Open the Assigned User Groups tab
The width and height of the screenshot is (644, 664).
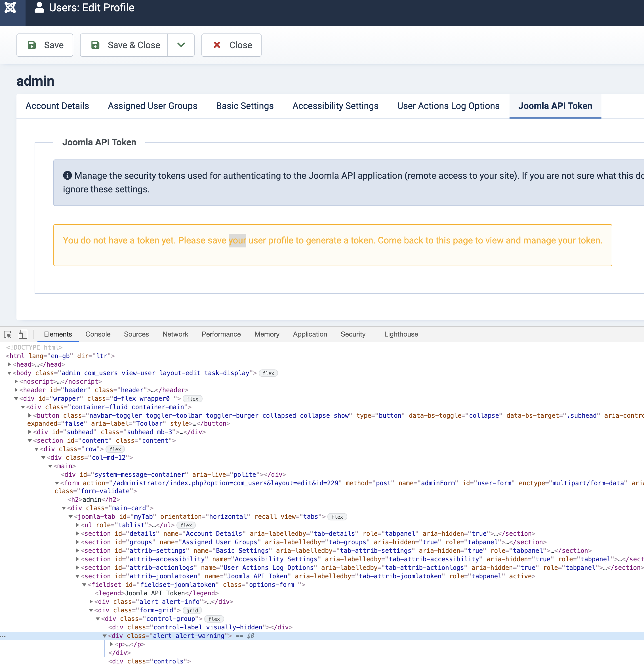click(152, 106)
